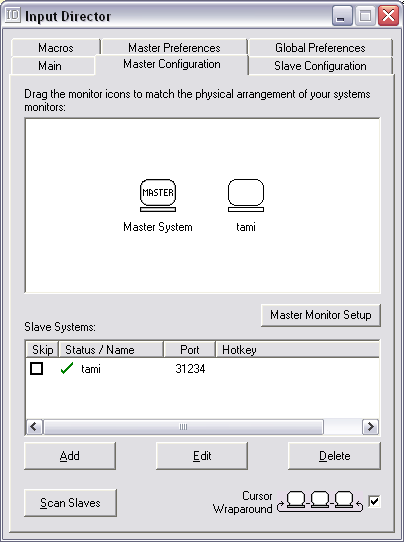Switch to the Macros tab
The width and height of the screenshot is (404, 542).
56,47
